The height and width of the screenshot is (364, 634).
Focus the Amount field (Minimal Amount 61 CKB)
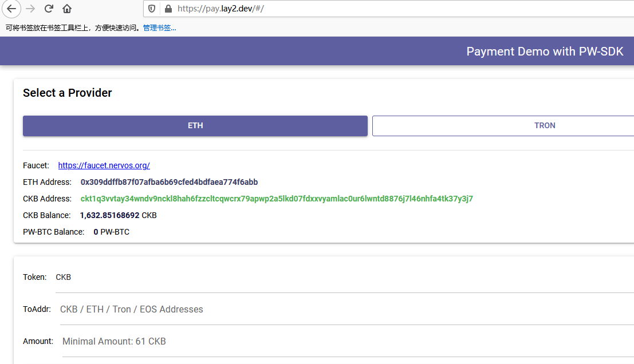click(348, 341)
